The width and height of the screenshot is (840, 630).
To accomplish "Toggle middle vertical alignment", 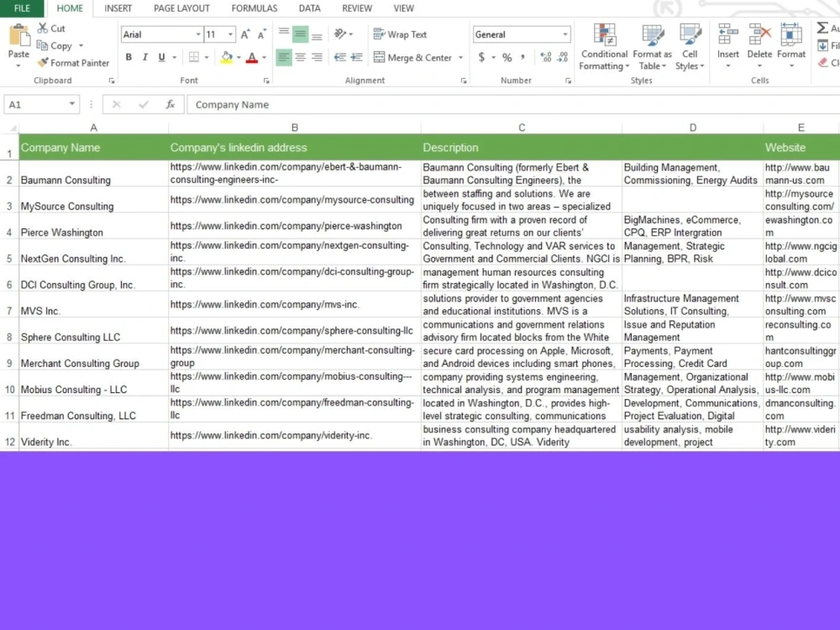I will coord(301,34).
